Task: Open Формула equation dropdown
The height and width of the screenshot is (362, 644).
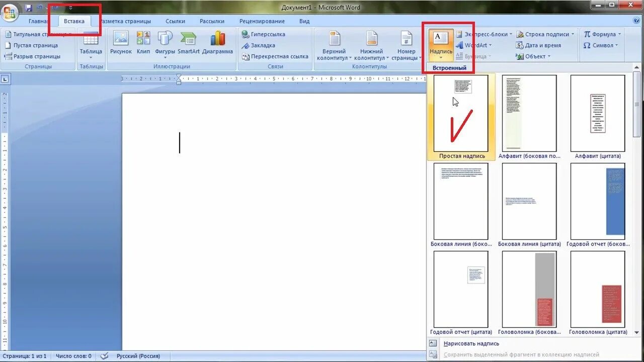Action: pos(602,34)
